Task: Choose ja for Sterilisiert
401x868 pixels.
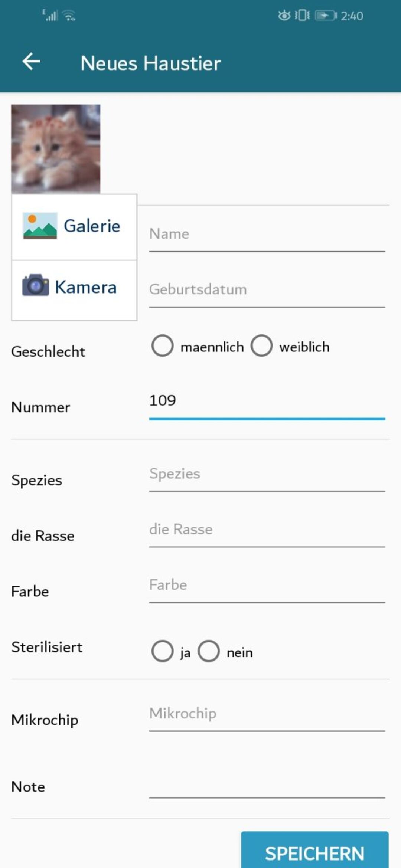Action: [x=162, y=651]
